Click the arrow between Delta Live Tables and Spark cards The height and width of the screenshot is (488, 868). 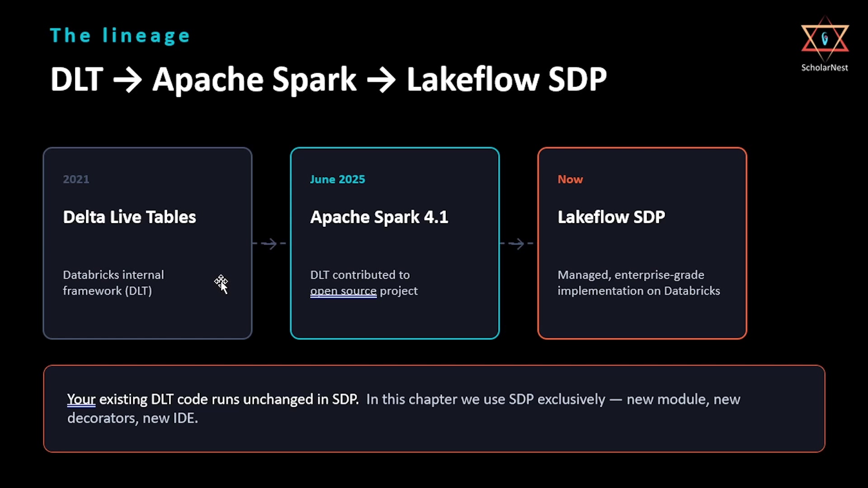pos(269,244)
